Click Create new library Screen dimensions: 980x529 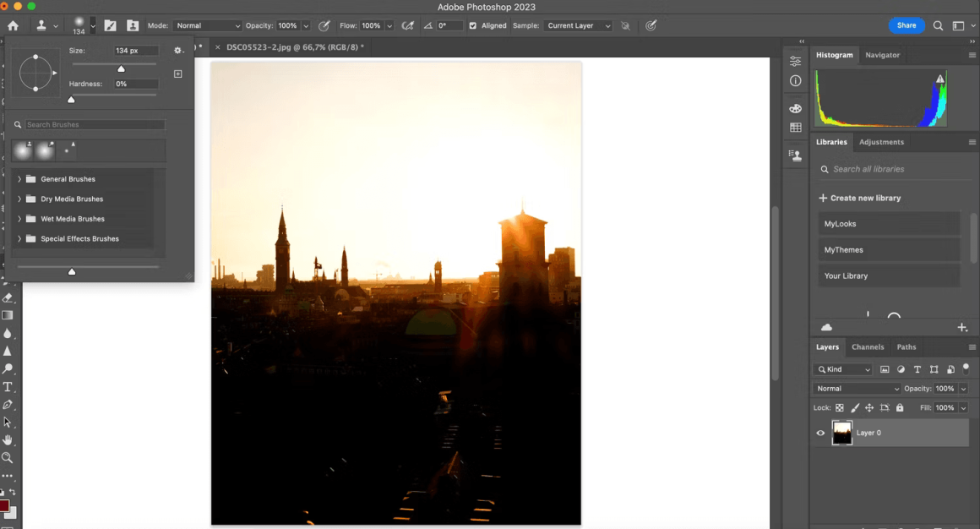[860, 199]
